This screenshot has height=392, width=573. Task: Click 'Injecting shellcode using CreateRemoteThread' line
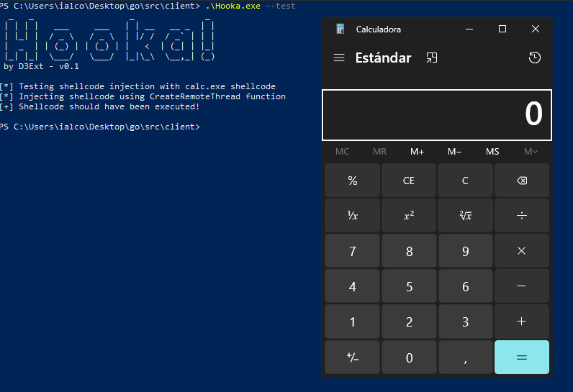pyautogui.click(x=143, y=96)
